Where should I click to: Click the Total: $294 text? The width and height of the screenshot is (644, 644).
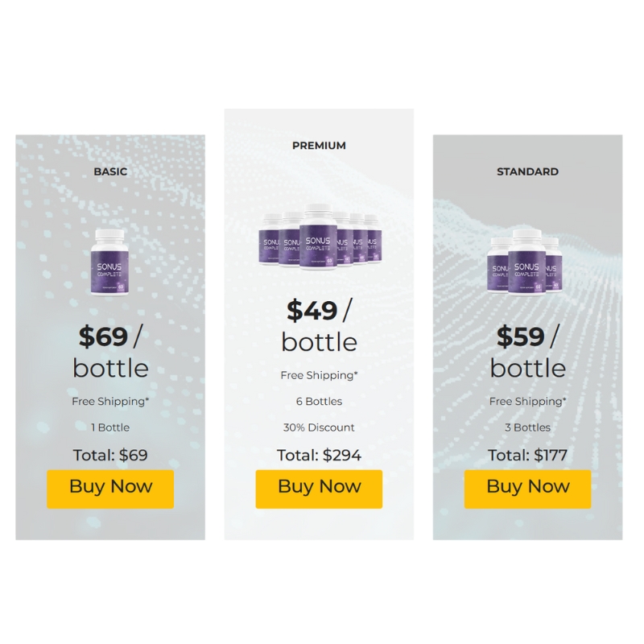click(319, 455)
